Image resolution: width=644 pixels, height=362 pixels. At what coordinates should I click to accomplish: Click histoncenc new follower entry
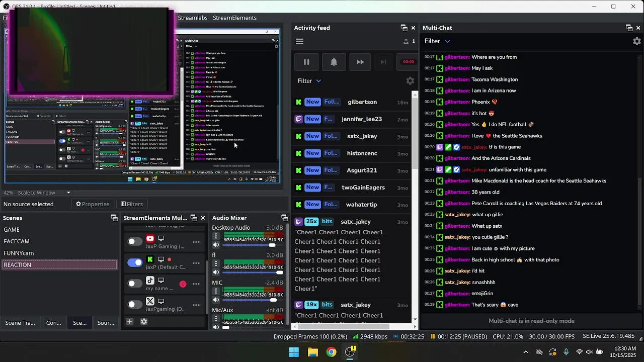(352, 153)
